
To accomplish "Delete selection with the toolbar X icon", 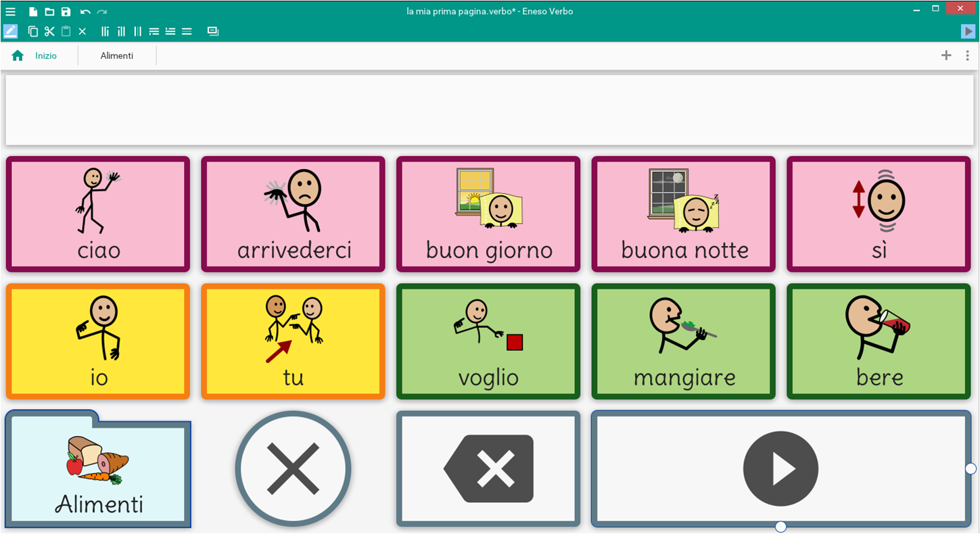I will [83, 31].
